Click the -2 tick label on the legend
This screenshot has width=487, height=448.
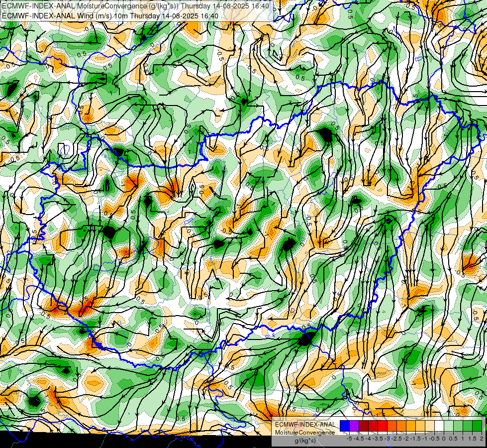tap(406, 439)
